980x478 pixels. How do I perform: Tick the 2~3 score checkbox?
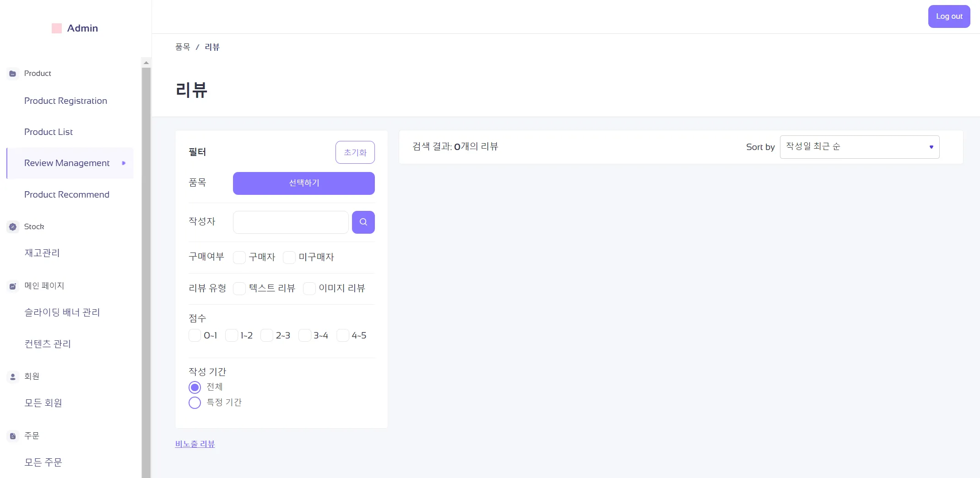click(267, 335)
